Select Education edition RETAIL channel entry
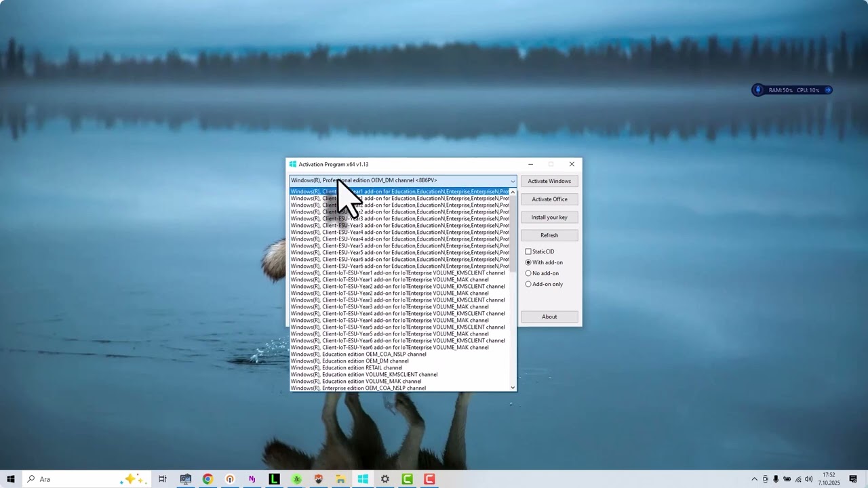Viewport: 868px width, 488px height. [x=399, y=368]
